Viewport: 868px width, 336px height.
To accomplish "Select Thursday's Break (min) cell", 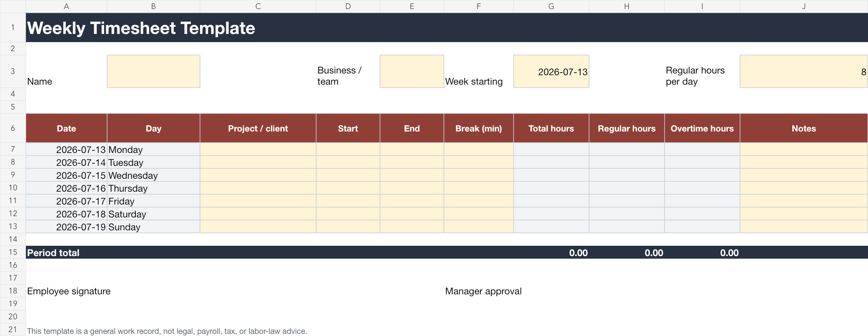I will (479, 188).
